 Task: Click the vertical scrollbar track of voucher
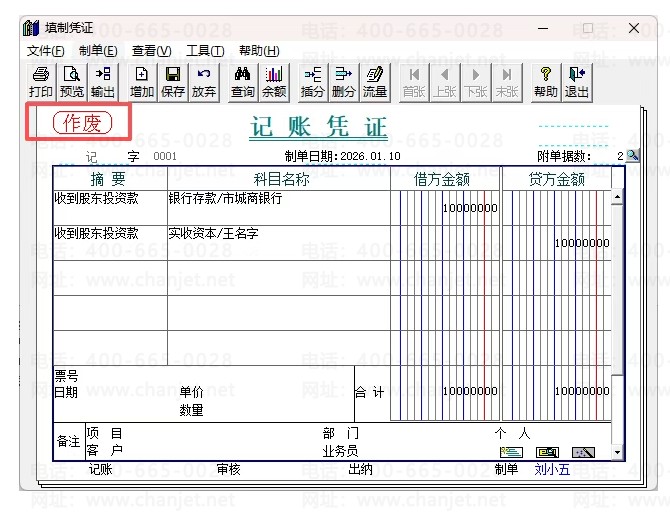617,325
